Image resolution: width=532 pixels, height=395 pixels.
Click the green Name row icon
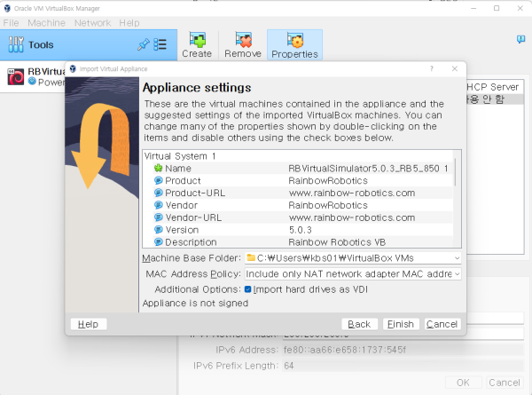(x=158, y=168)
